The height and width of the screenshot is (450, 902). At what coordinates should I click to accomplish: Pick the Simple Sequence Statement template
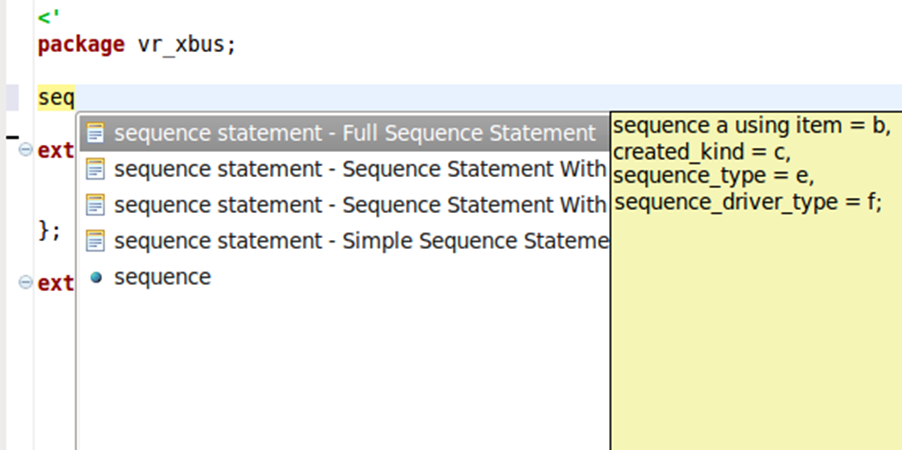click(x=344, y=241)
